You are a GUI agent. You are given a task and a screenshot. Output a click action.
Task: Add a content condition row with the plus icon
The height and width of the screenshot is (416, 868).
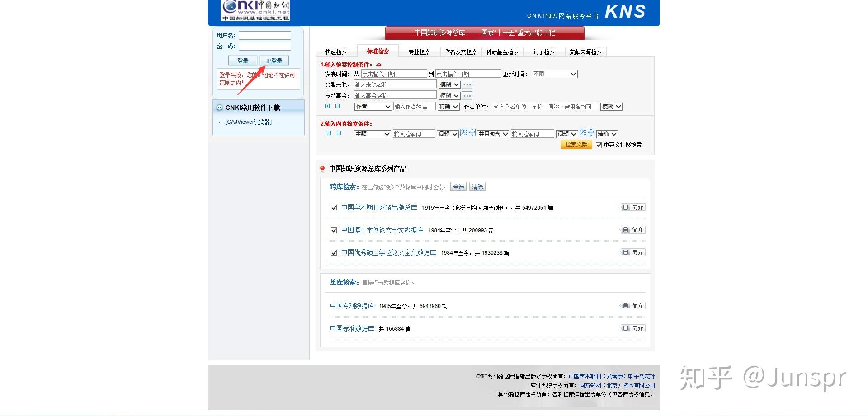329,133
